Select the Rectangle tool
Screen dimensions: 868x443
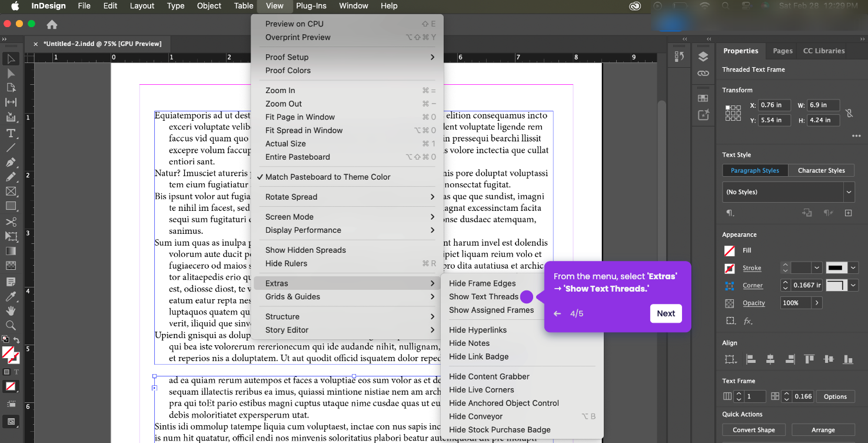[11, 206]
